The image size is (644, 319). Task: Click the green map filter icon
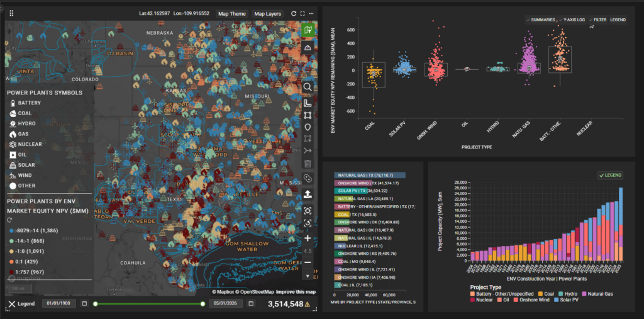[x=308, y=30]
